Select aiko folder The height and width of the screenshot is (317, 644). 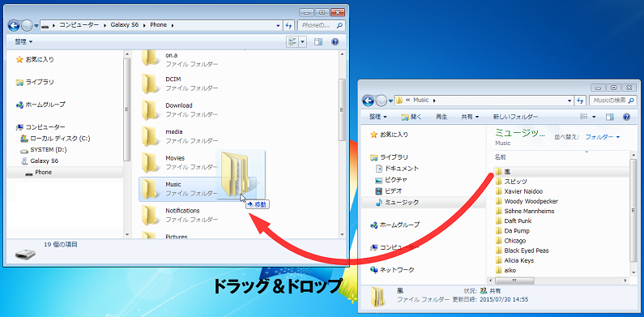pyautogui.click(x=505, y=270)
